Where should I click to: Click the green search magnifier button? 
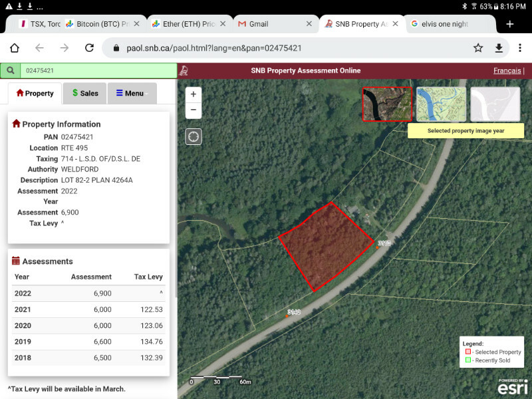click(x=11, y=70)
